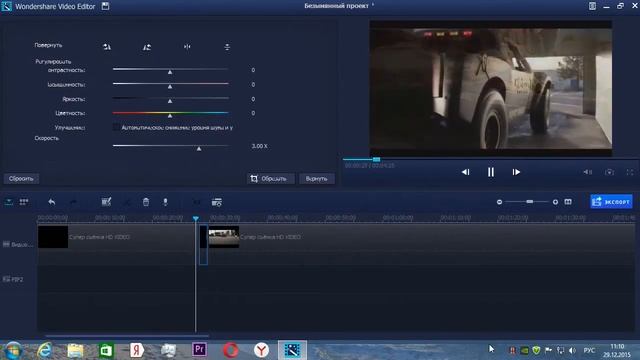Click the split scissors icon
This screenshot has width=640, height=360.
pos(127,202)
